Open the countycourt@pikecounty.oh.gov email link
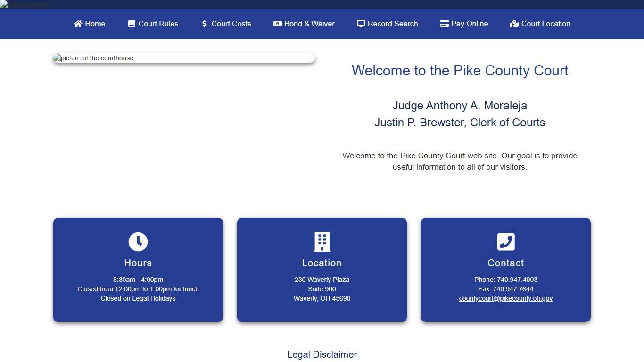The image size is (644, 362). [x=505, y=298]
